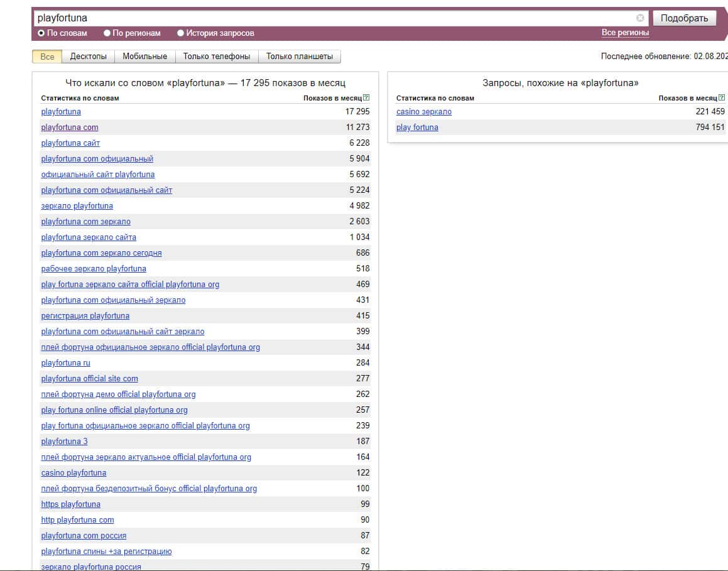Open the «casino playfortuna» query link
728x571 pixels.
click(73, 473)
